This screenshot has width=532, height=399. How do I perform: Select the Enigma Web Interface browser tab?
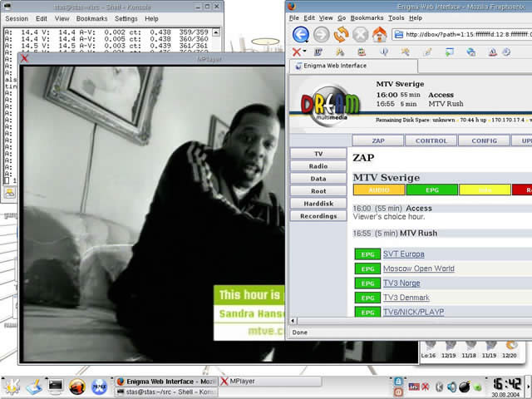click(353, 66)
